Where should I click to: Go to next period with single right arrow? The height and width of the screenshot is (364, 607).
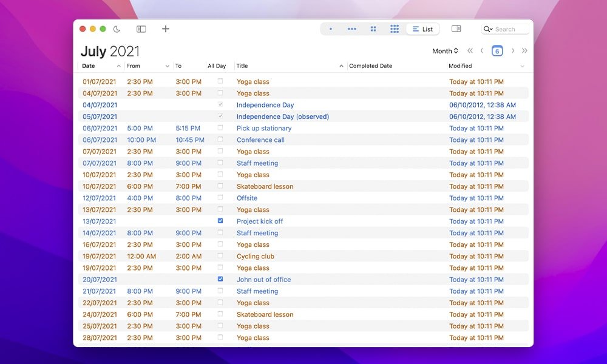[513, 51]
